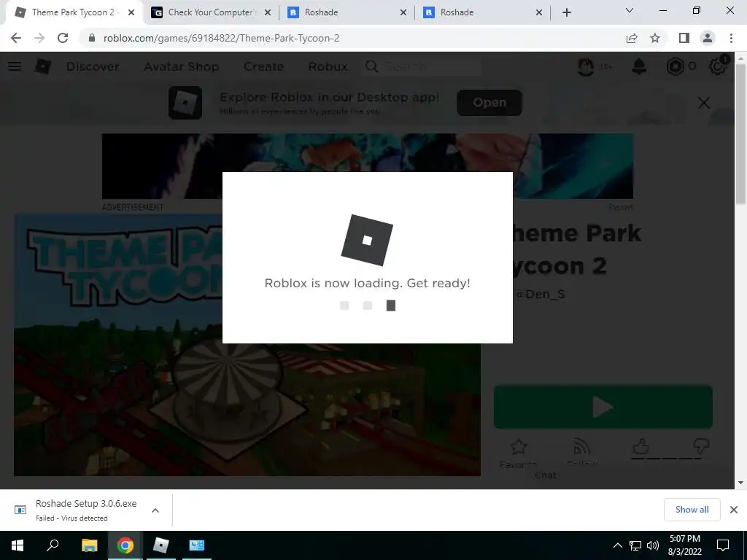Open the Windows notification center

[x=723, y=545]
